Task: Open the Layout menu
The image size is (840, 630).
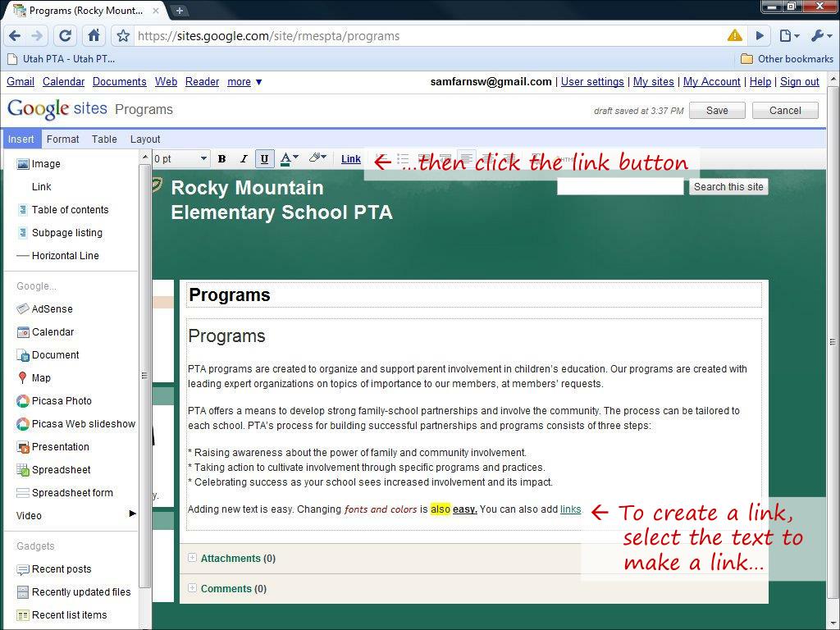Action: coord(145,139)
